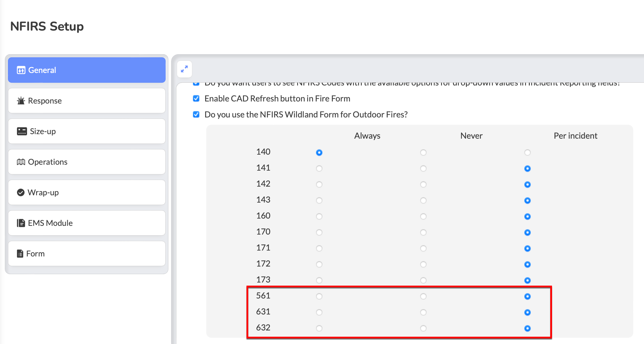Click the Response siren icon
Image resolution: width=644 pixels, height=344 pixels.
(x=21, y=101)
